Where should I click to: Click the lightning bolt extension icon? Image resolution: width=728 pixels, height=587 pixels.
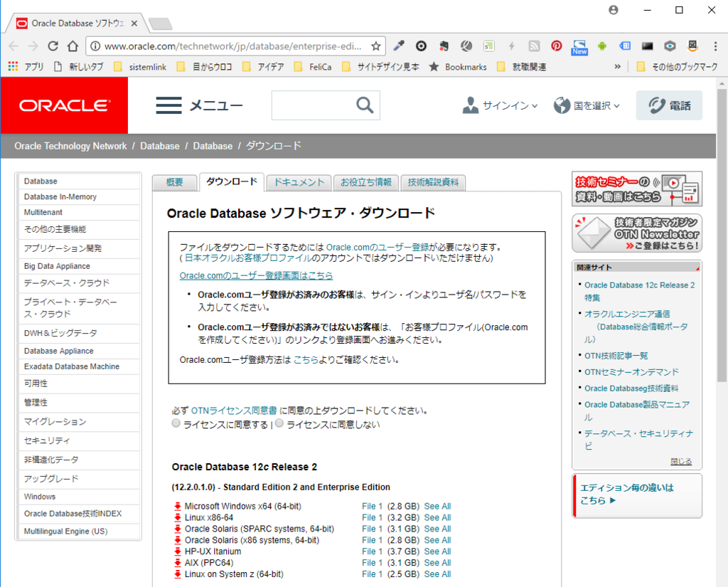[x=512, y=46]
